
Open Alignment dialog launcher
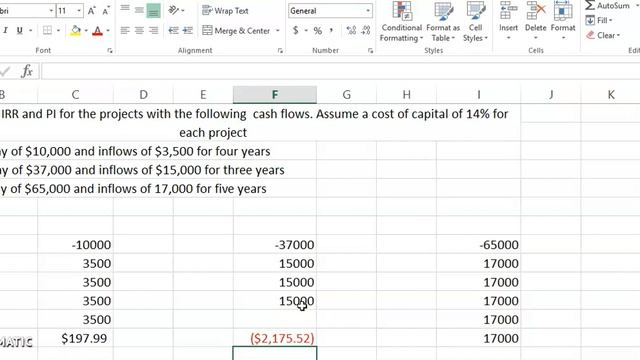pyautogui.click(x=280, y=51)
